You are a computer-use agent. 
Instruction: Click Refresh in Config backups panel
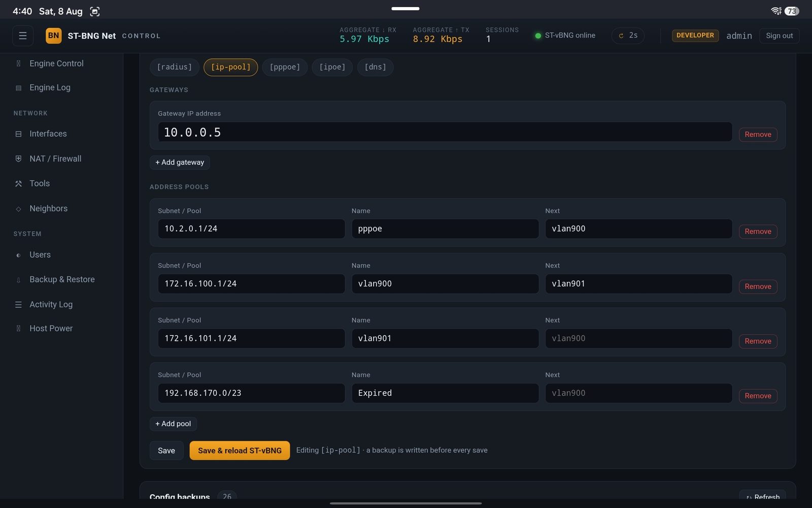coord(762,496)
